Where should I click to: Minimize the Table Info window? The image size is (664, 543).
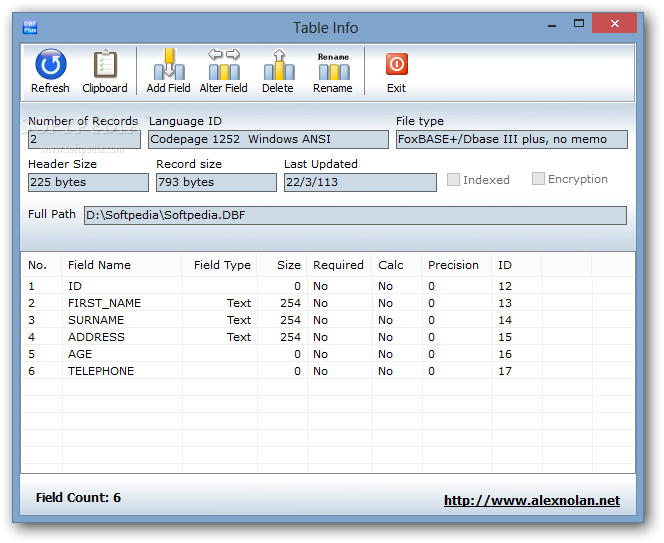(x=552, y=25)
